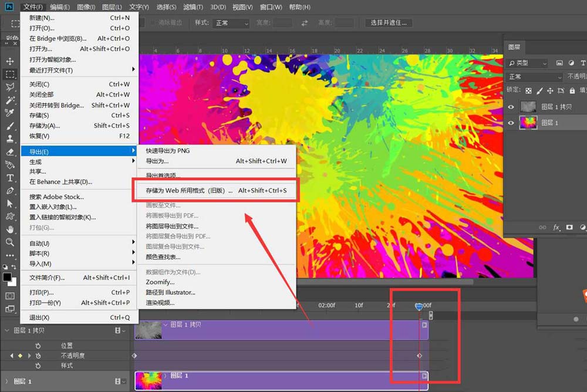Toggle lock position icon
This screenshot has width=587, height=392.
pyautogui.click(x=550, y=90)
